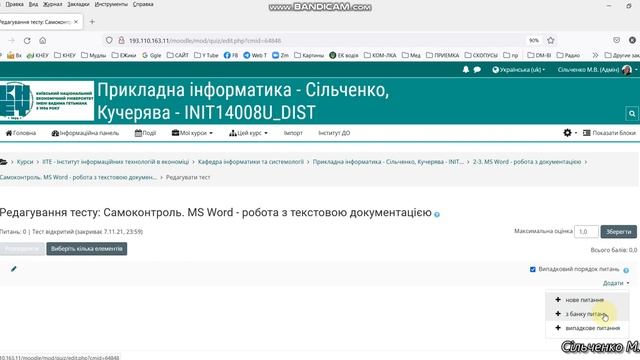Open ІІТЕ institute breadcrumb link
This screenshot has height=360, width=640.
116,162
